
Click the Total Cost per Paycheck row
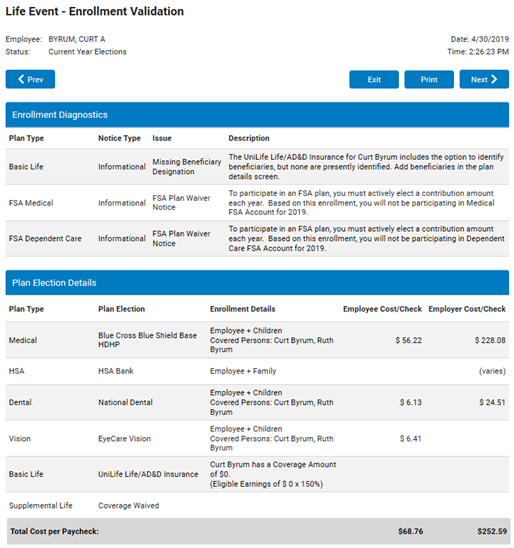[x=258, y=531]
